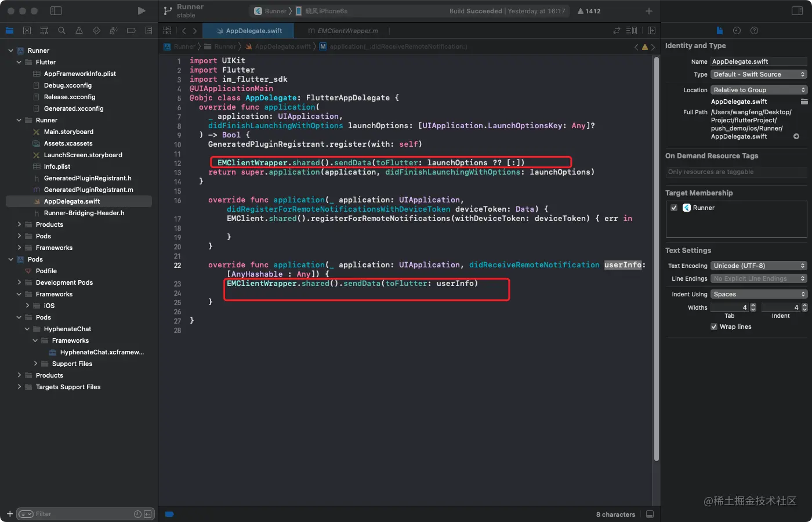
Task: Open the related items grid menu
Action: click(168, 31)
